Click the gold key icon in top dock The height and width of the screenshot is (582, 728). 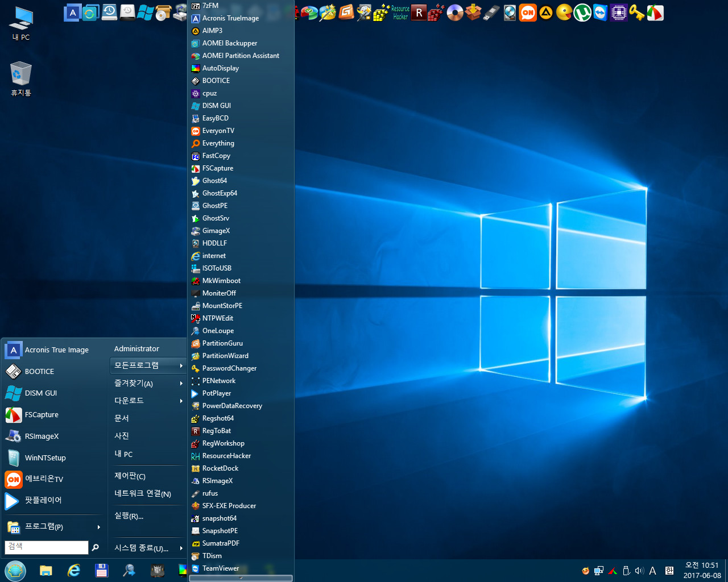(637, 13)
